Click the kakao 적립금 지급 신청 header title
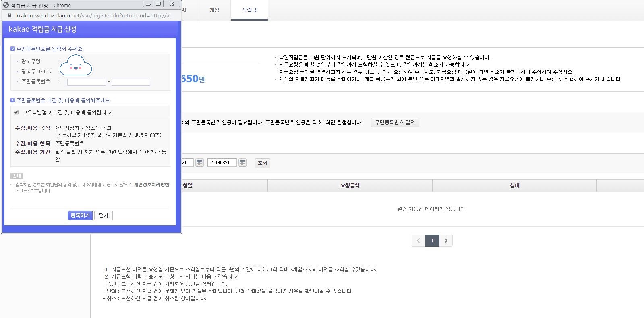This screenshot has height=318, width=644. [x=43, y=29]
